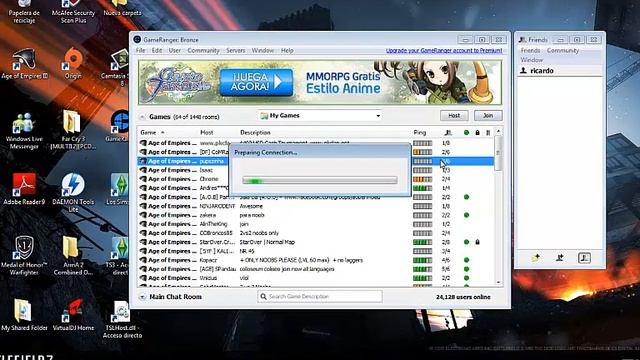Viewport: 640px width, 360px height.
Task: Click the JUEGA AGORA banner button
Action: point(256,82)
